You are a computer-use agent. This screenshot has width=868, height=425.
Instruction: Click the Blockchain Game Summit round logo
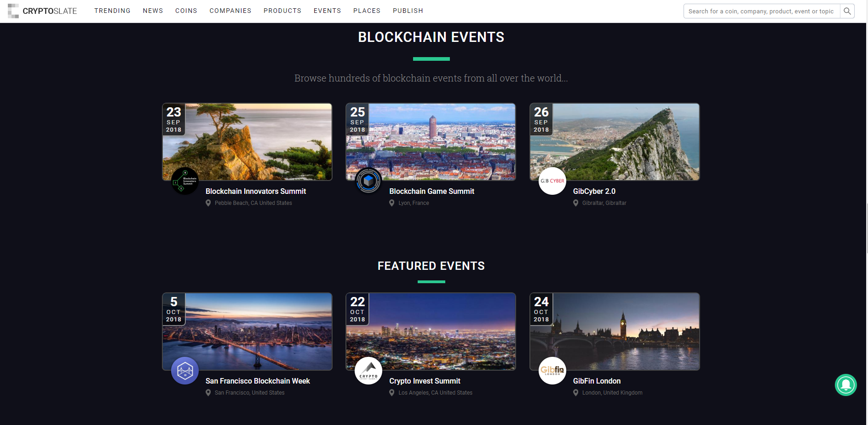pos(368,181)
